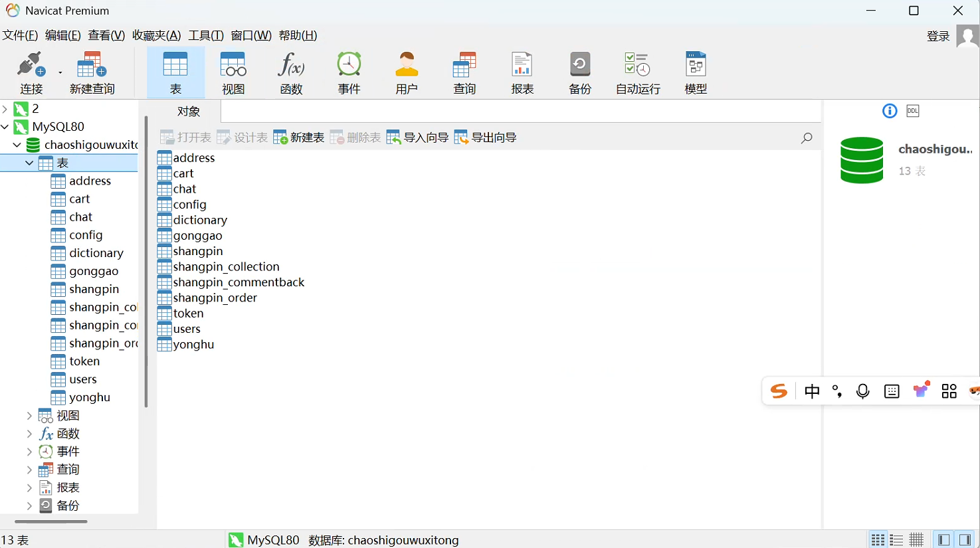The height and width of the screenshot is (548, 980).
Task: Open the 帮助(H) menu
Action: point(298,35)
